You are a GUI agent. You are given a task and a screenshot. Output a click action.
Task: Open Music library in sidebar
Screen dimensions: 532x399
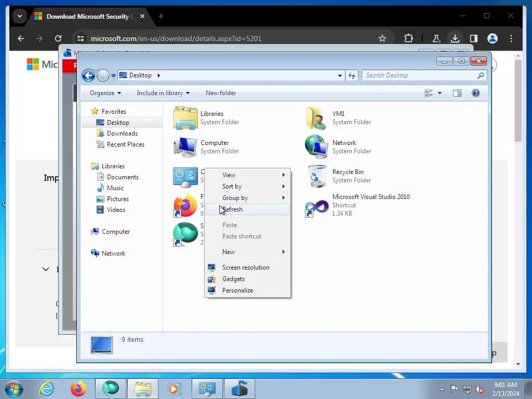click(x=110, y=188)
